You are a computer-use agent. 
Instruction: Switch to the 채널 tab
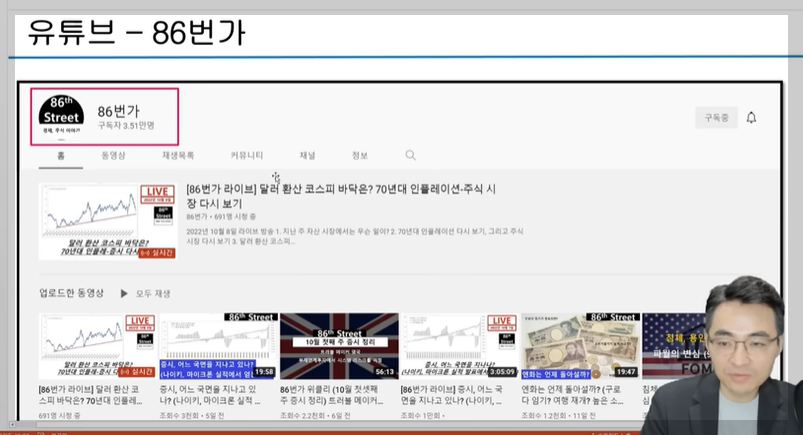(307, 155)
